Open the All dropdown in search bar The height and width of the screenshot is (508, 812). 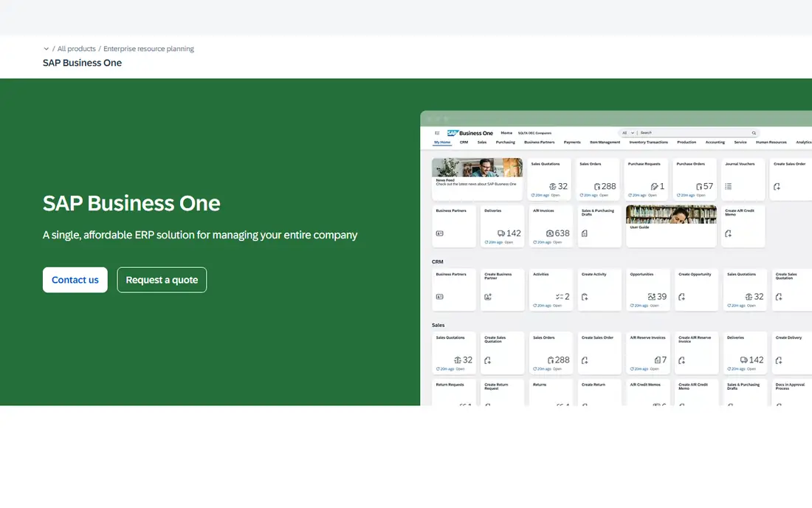[x=627, y=133]
